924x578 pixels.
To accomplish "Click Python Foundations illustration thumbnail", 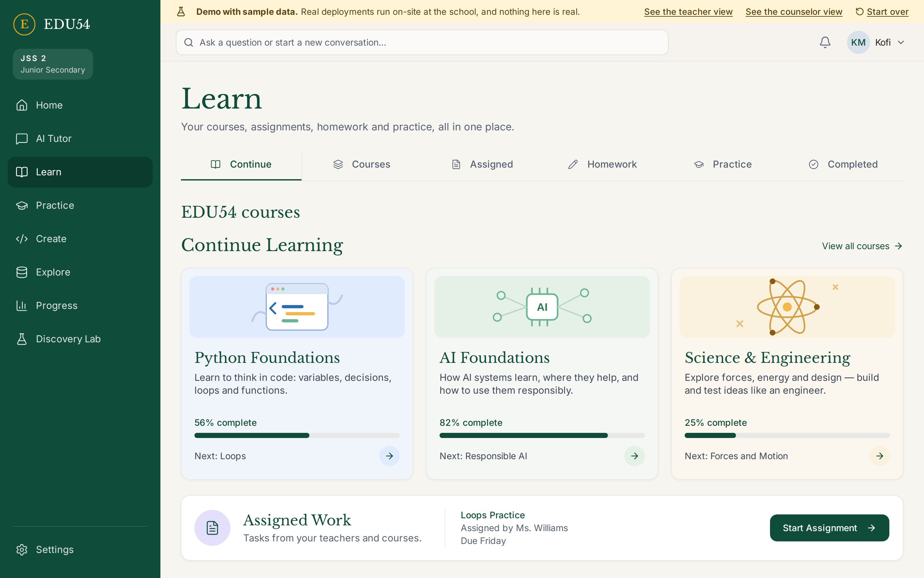I will [297, 307].
